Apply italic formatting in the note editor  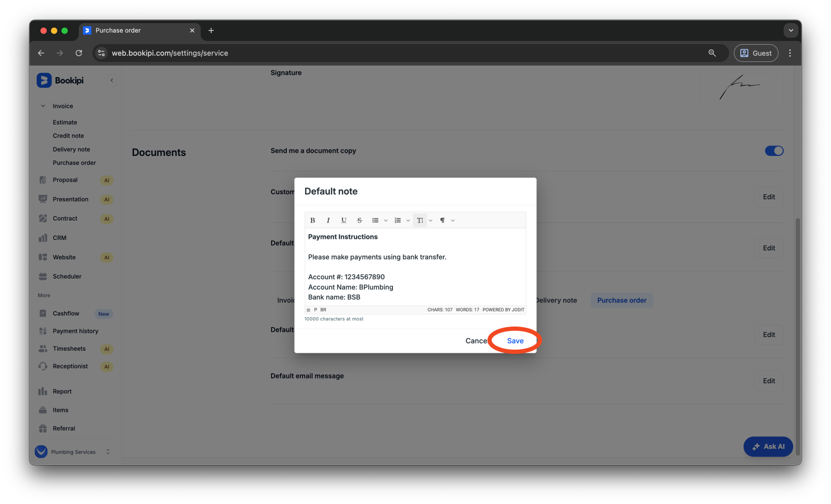328,220
